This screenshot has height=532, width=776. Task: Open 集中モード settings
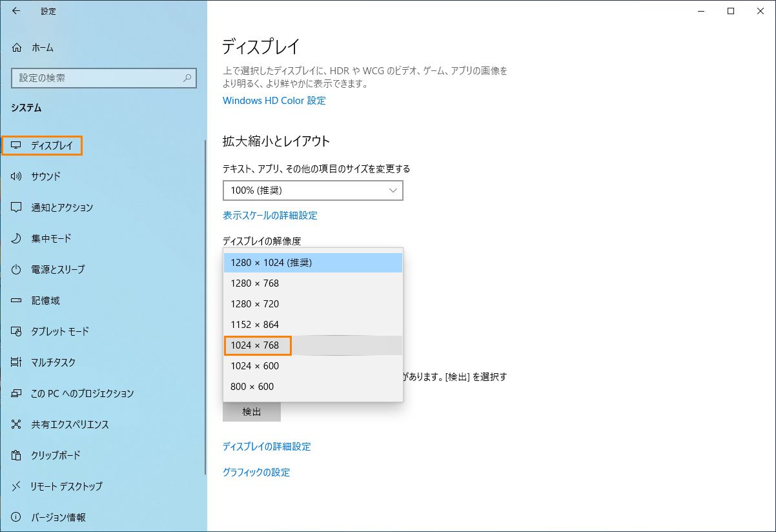point(17,238)
